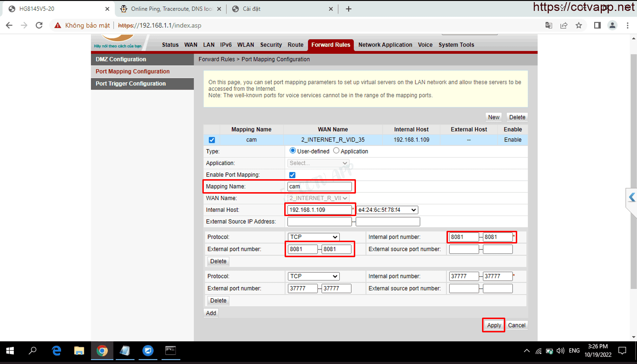Click the New mapping button
This screenshot has width=637, height=364.
click(x=493, y=117)
